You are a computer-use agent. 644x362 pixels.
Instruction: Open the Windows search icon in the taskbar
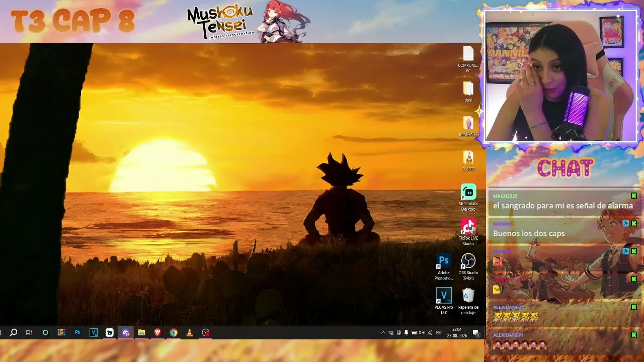[14, 332]
